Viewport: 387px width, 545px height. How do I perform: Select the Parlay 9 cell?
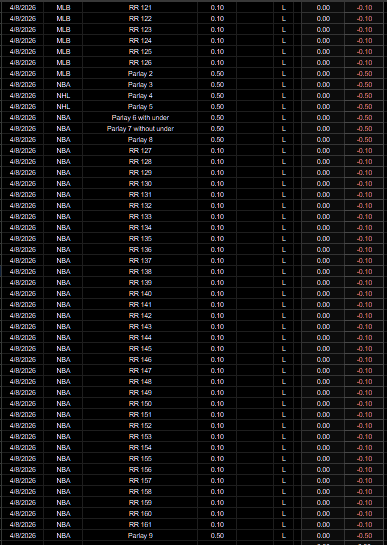tap(140, 536)
